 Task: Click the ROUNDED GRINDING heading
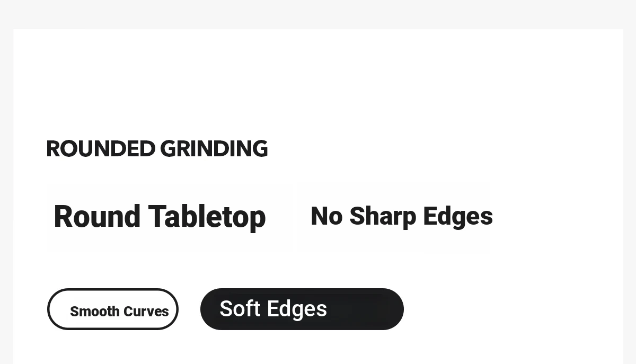pos(157,149)
